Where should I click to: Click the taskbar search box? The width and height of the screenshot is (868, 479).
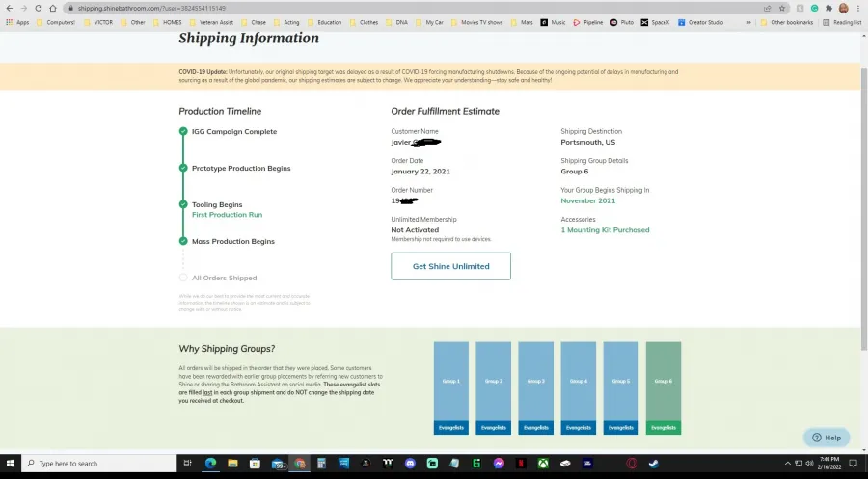click(x=98, y=464)
